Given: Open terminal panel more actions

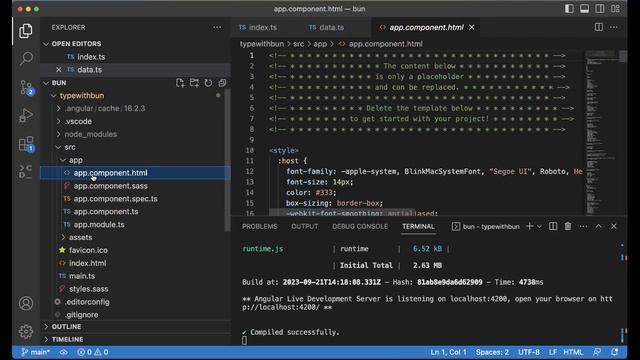Looking at the screenshot, I should pos(583,226).
